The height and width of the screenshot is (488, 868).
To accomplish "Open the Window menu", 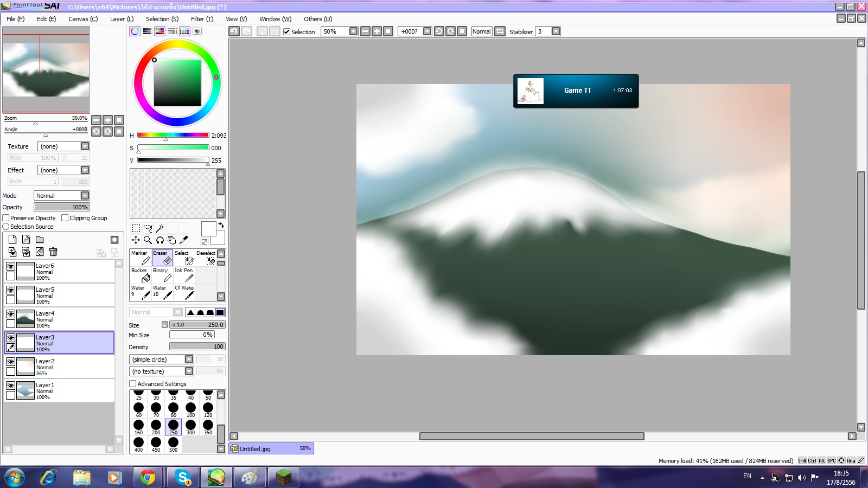I will point(275,19).
